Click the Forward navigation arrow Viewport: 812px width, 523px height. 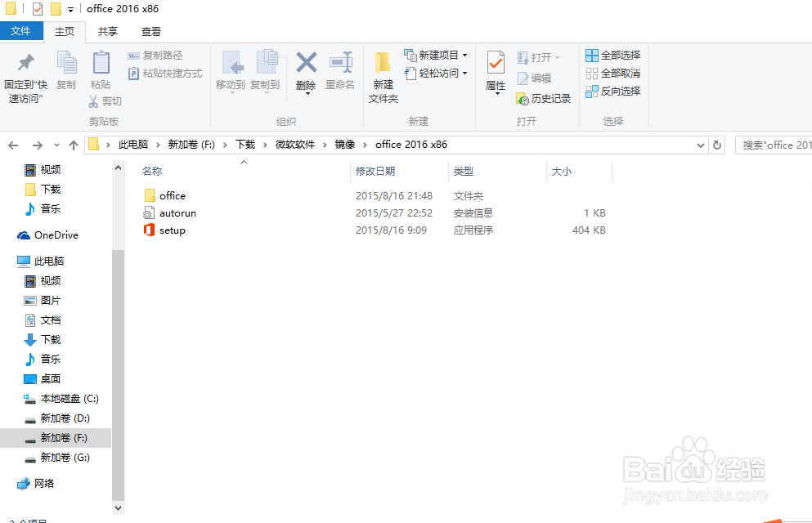(38, 145)
